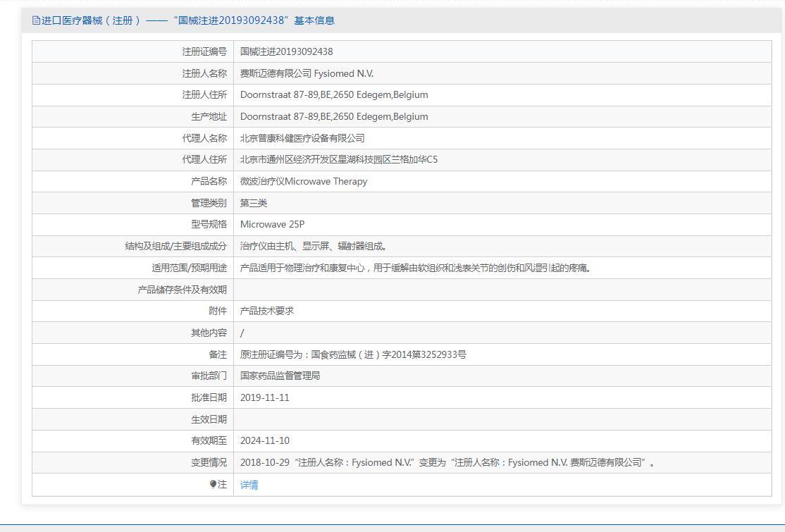This screenshot has width=785, height=532.
Task: Click the 结构及组成/主要组成成分 label
Action: pos(175,246)
